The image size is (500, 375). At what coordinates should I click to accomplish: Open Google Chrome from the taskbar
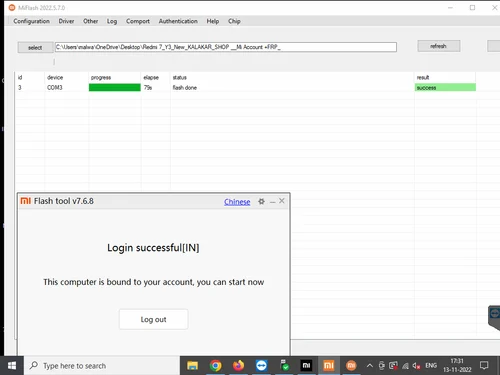[216, 366]
